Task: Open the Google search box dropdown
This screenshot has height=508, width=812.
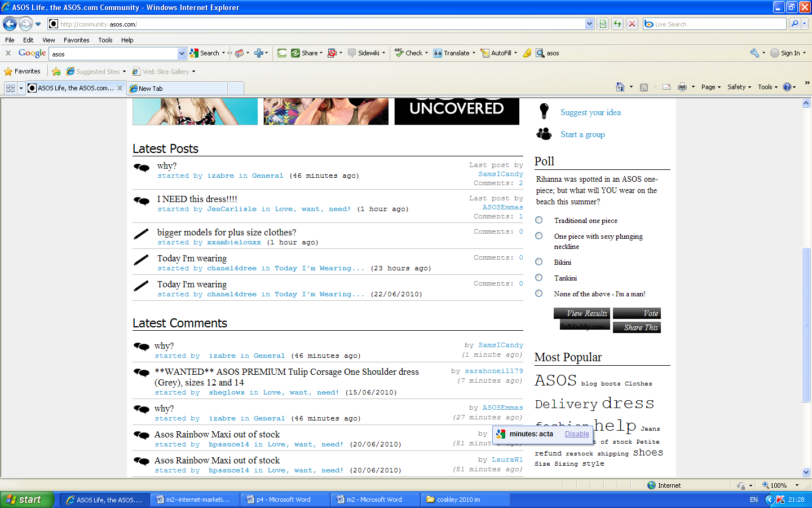Action: (x=182, y=54)
